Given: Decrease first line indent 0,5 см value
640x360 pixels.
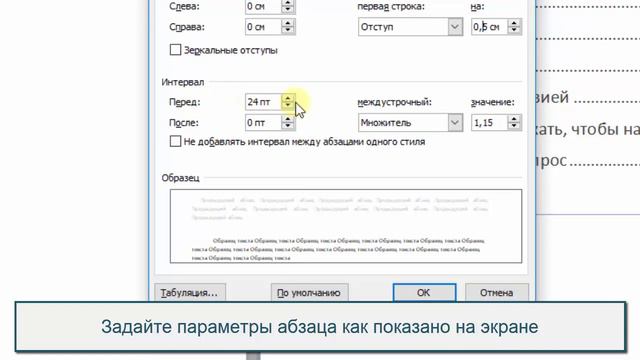Looking at the screenshot, I should (514, 31).
